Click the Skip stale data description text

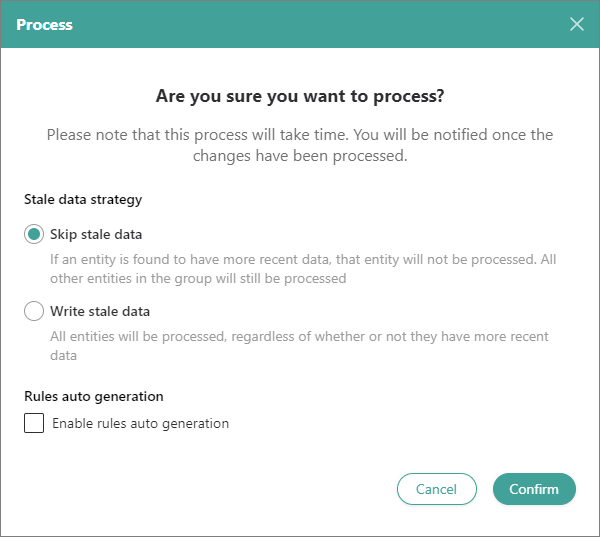pyautogui.click(x=303, y=269)
